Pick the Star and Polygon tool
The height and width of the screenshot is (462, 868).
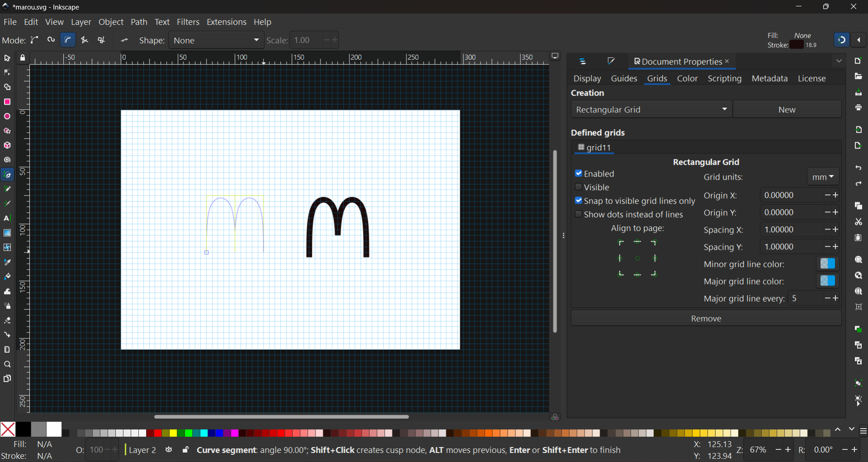[7, 131]
